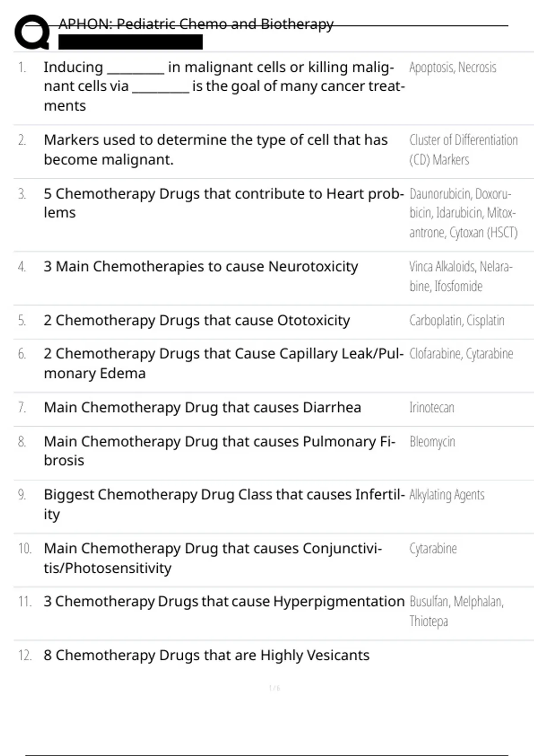Click the Vinca Alkaloids, Nelarabine, Ifosfomide answer

pyautogui.click(x=461, y=276)
